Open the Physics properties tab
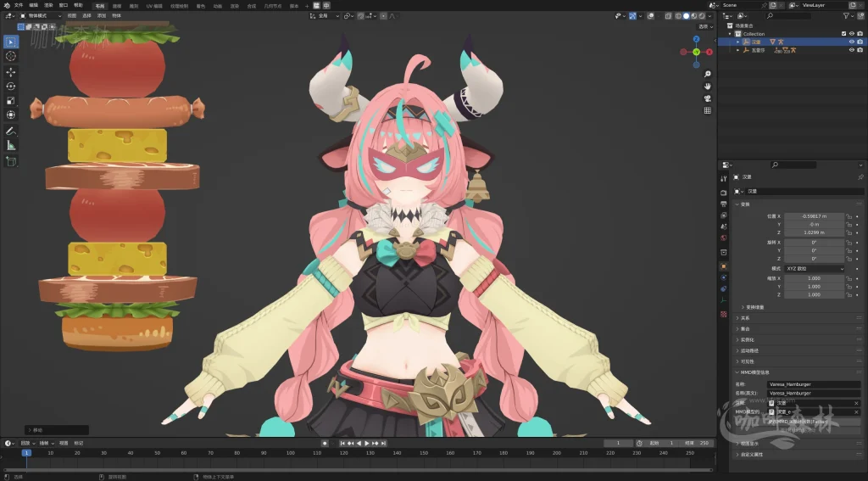 click(x=724, y=277)
